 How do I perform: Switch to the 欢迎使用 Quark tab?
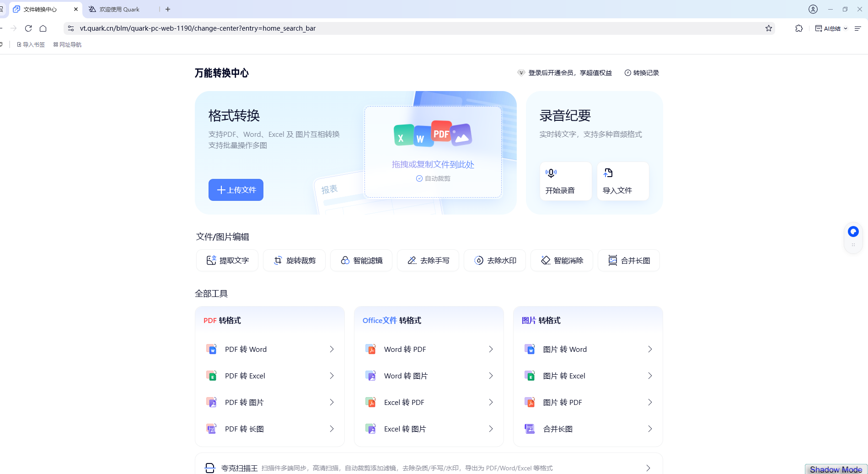coord(120,9)
